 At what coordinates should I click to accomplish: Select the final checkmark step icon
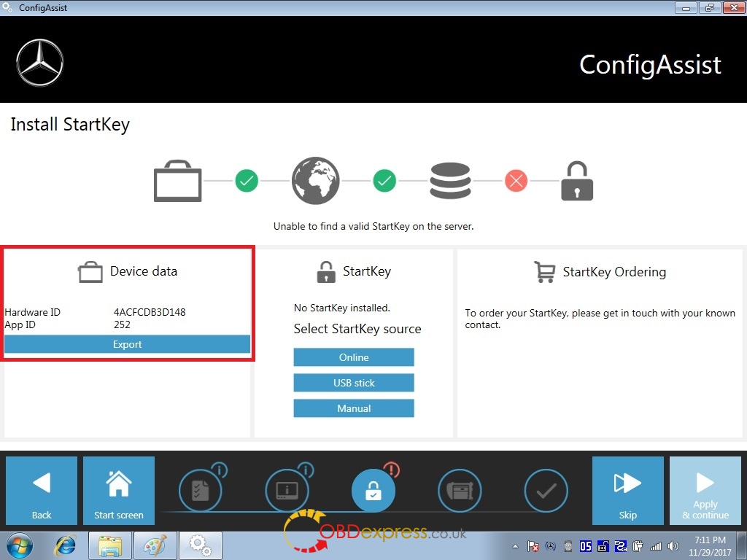(x=546, y=491)
